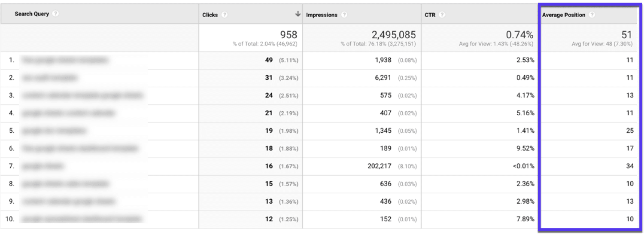Open search query in row 3
Screen dimensions: 644x235
click(82, 95)
